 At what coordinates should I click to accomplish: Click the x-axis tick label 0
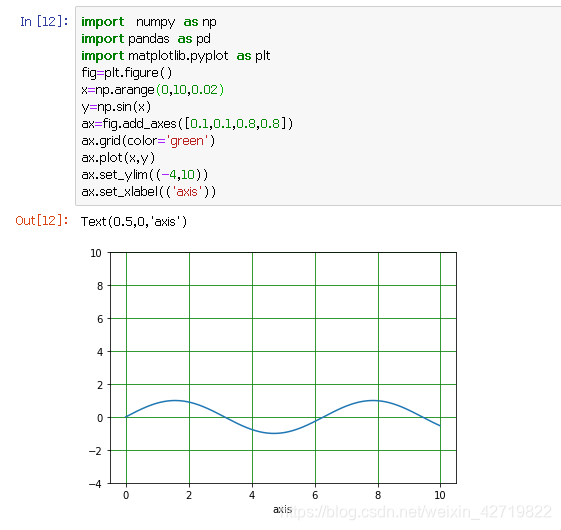click(x=126, y=495)
